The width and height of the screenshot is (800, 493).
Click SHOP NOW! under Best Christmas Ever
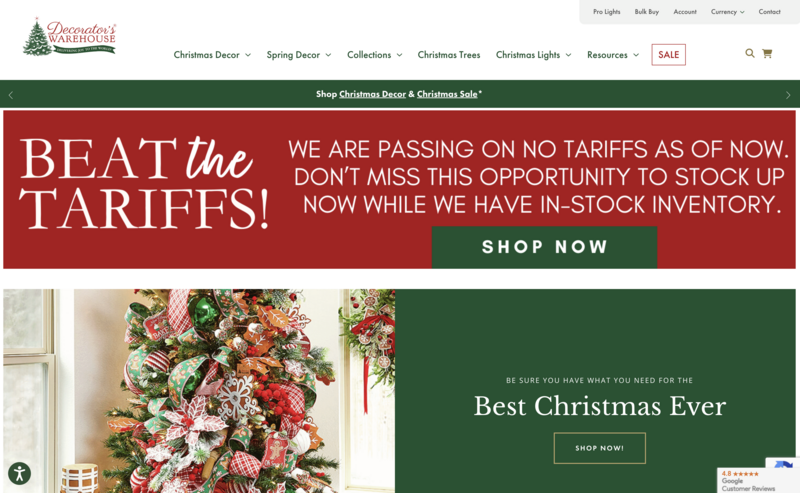coord(599,448)
